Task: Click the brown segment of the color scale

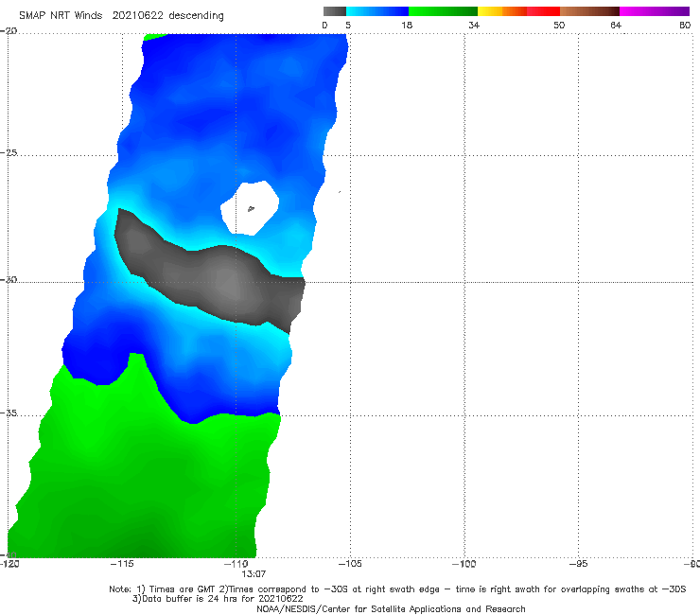Action: pyautogui.click(x=589, y=11)
